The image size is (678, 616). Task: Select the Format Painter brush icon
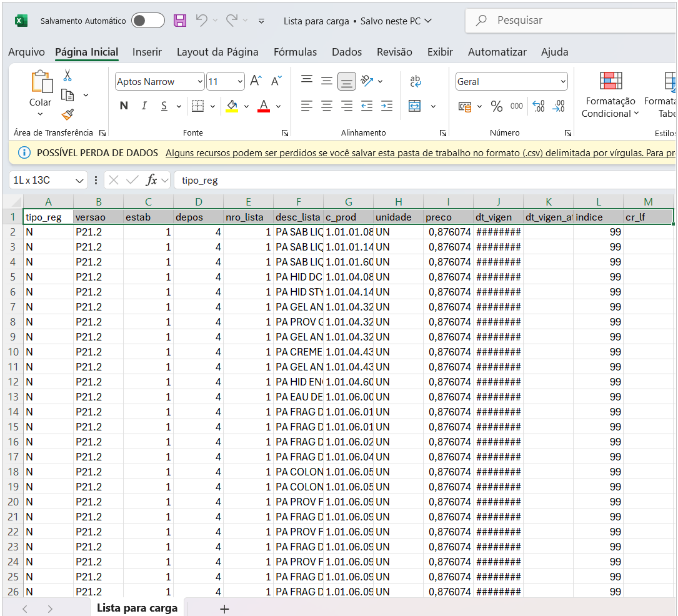67,114
